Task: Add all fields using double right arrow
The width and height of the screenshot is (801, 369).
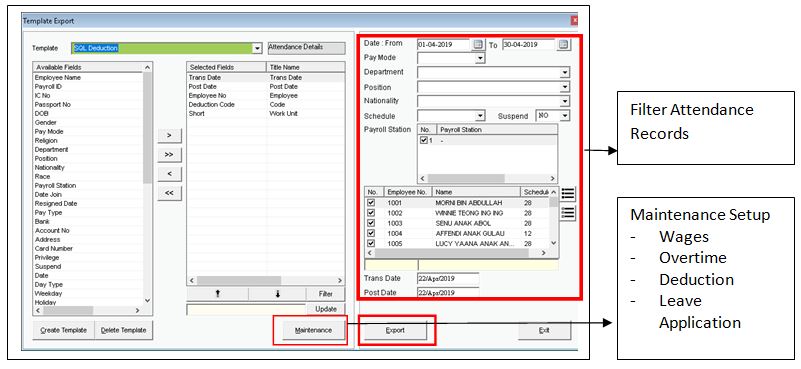Action: (169, 155)
